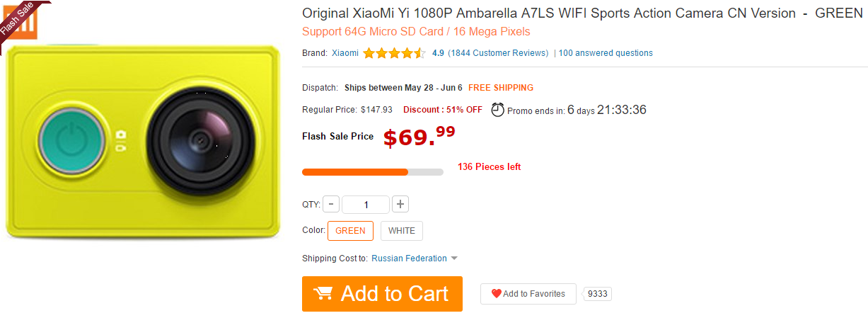Click the quantity input field
This screenshot has width=868, height=318.
(366, 205)
